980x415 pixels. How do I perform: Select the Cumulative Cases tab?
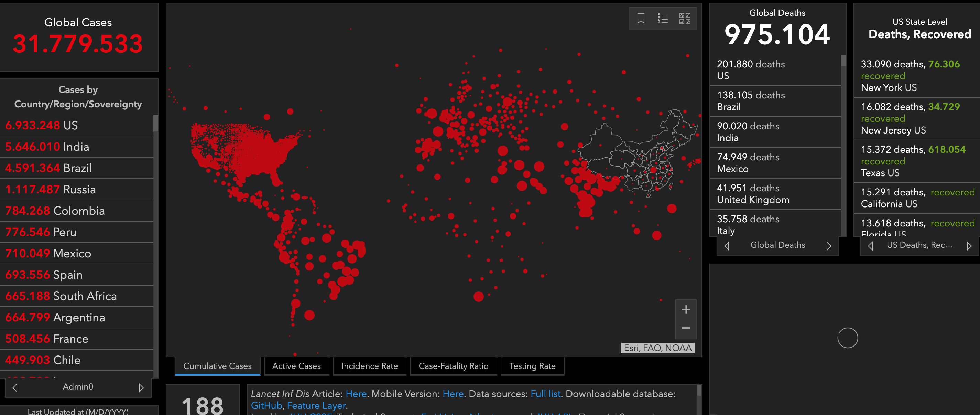(217, 366)
